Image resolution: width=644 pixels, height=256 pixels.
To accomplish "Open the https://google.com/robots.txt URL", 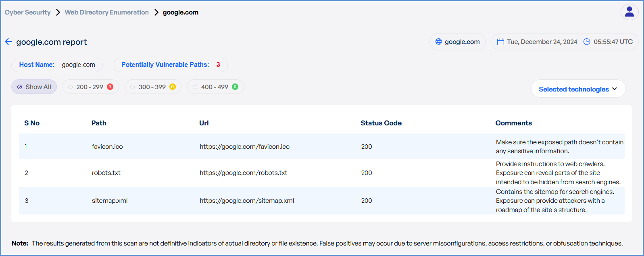I will pyautogui.click(x=243, y=173).
